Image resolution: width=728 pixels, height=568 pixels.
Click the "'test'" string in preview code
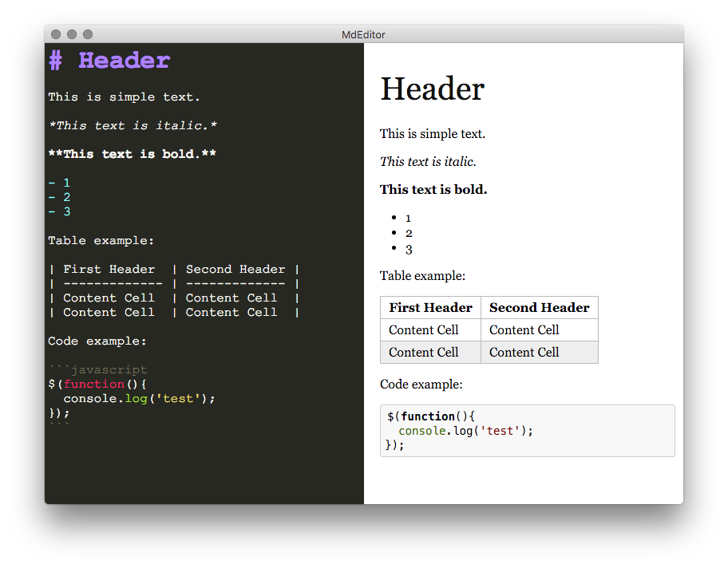(500, 431)
